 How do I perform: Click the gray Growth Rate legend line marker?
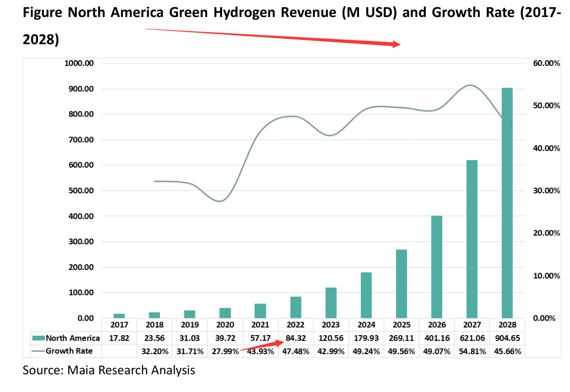point(38,351)
